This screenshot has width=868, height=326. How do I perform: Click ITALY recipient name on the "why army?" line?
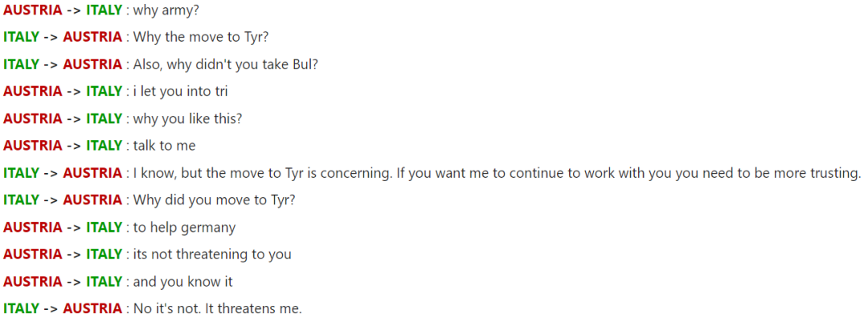(x=104, y=10)
